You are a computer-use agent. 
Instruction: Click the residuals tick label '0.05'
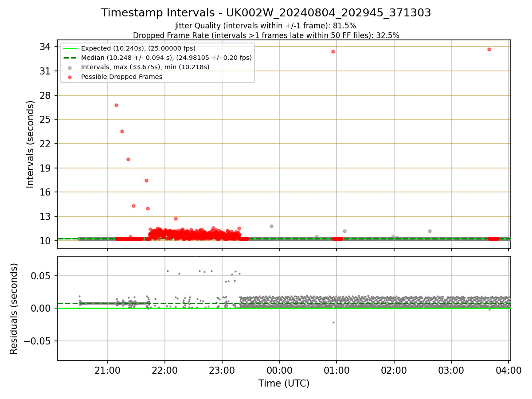click(41, 276)
